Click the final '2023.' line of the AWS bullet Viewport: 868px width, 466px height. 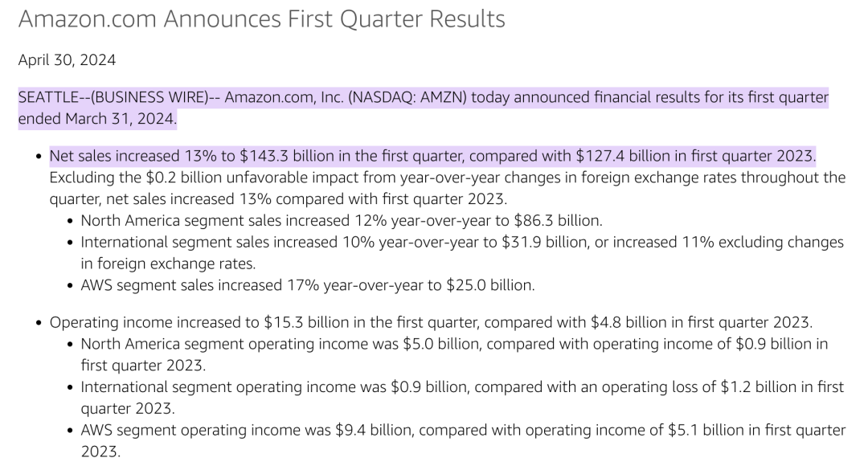coord(100,452)
